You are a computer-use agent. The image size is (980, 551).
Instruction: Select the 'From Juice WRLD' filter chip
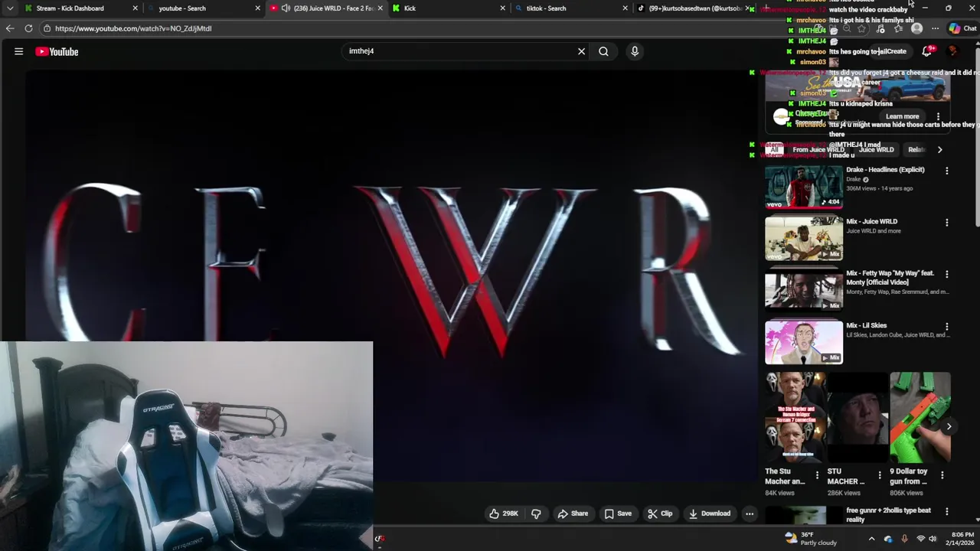818,150
